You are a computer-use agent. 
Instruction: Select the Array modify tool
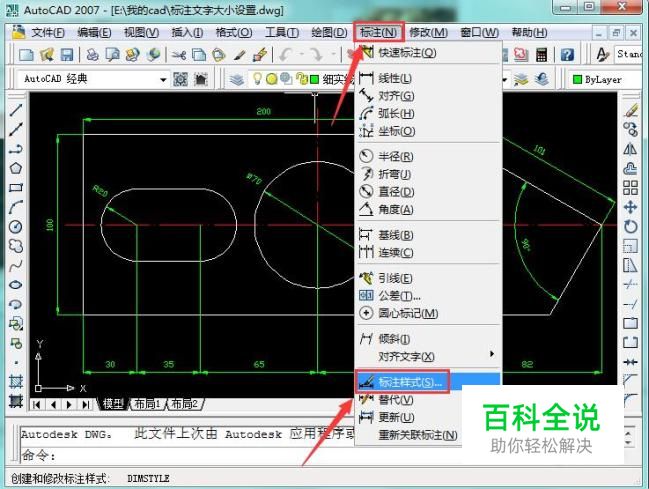pos(630,188)
